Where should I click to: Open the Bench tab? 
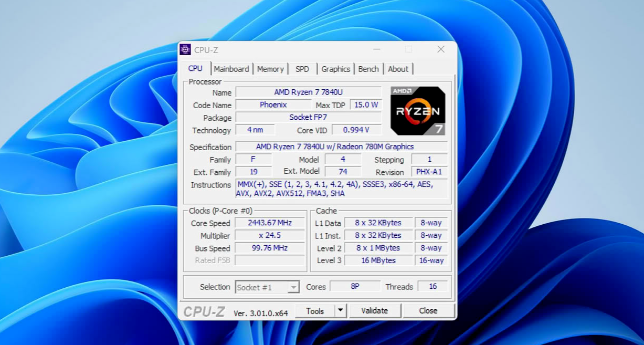[368, 69]
